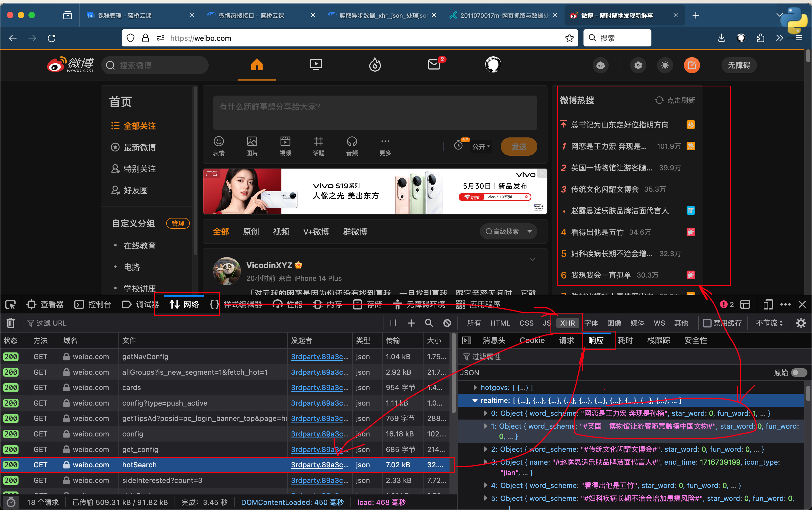This screenshot has height=510, width=812.
Task: Open network settings gear icon
Action: (x=801, y=323)
